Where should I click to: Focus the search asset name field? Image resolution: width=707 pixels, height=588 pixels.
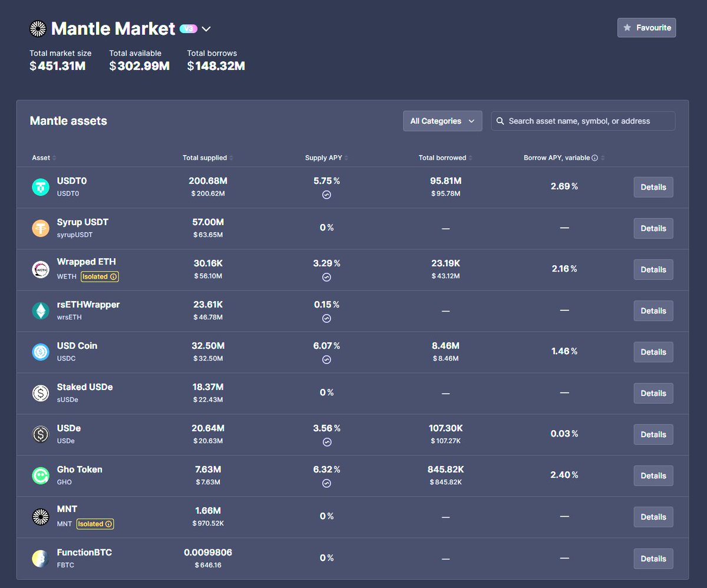click(x=589, y=121)
